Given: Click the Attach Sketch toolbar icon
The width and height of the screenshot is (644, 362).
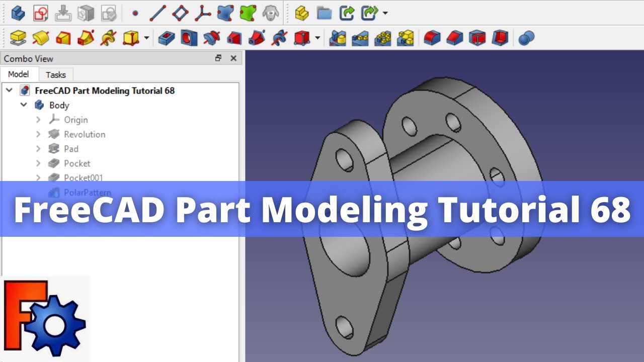Looking at the screenshot, I should click(x=63, y=13).
